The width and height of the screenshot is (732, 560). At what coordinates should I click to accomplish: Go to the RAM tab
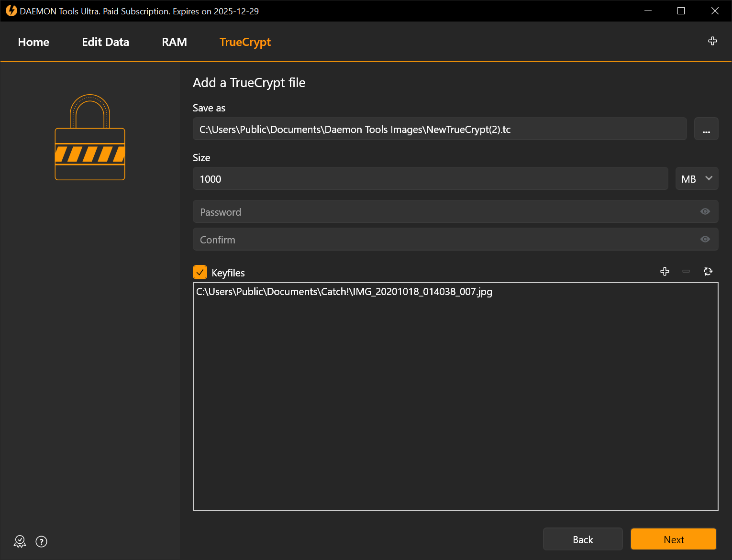(174, 42)
